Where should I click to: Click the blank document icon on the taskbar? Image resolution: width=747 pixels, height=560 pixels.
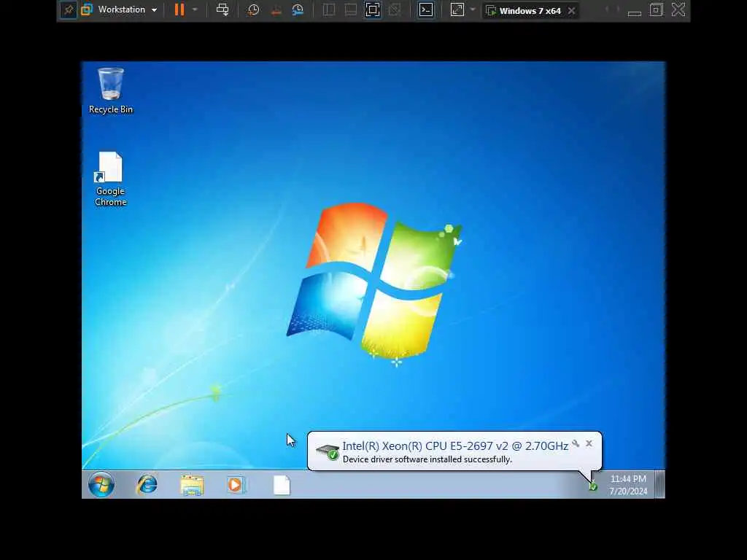[282, 485]
